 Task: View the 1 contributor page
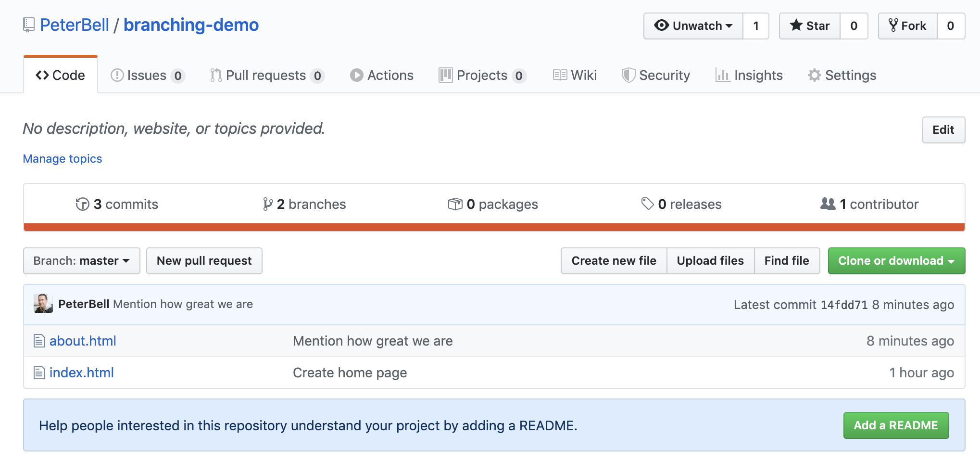[869, 204]
